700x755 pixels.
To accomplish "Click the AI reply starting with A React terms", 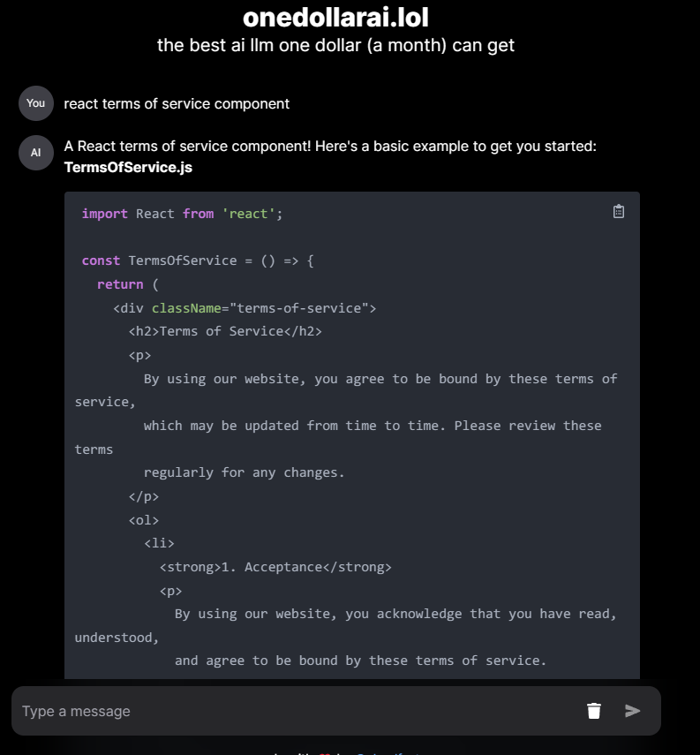I will 330,146.
